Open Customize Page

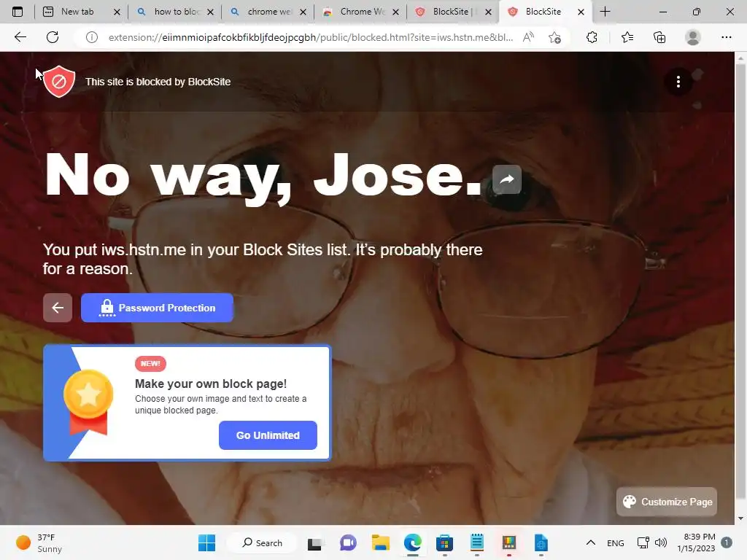click(667, 502)
